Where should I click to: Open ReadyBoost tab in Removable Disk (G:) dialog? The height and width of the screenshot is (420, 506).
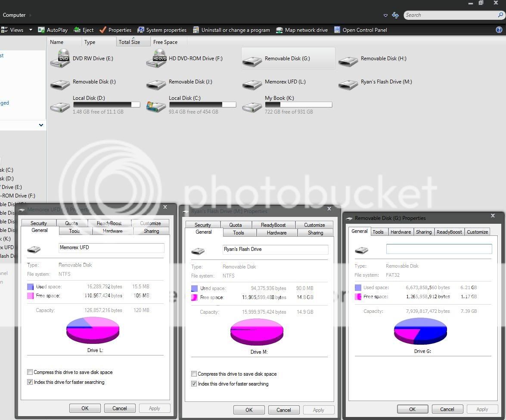pos(449,232)
